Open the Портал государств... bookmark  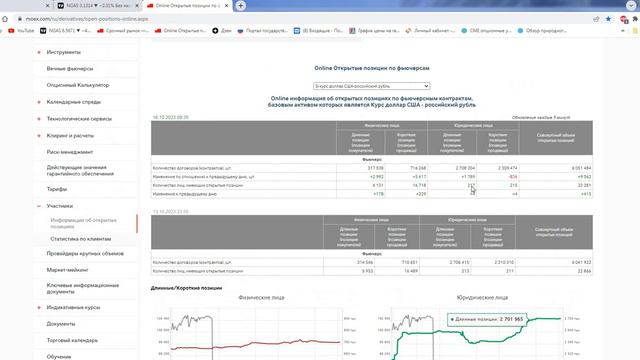point(262,31)
